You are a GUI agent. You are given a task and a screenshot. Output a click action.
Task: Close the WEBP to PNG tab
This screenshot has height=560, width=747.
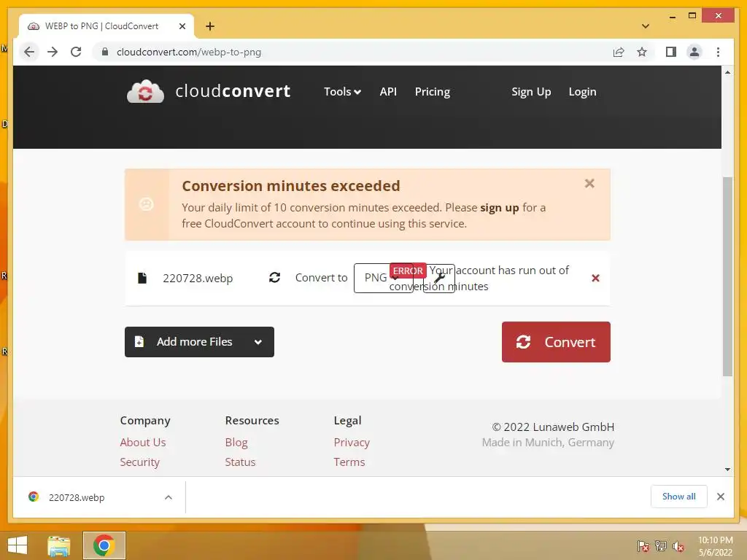point(182,26)
